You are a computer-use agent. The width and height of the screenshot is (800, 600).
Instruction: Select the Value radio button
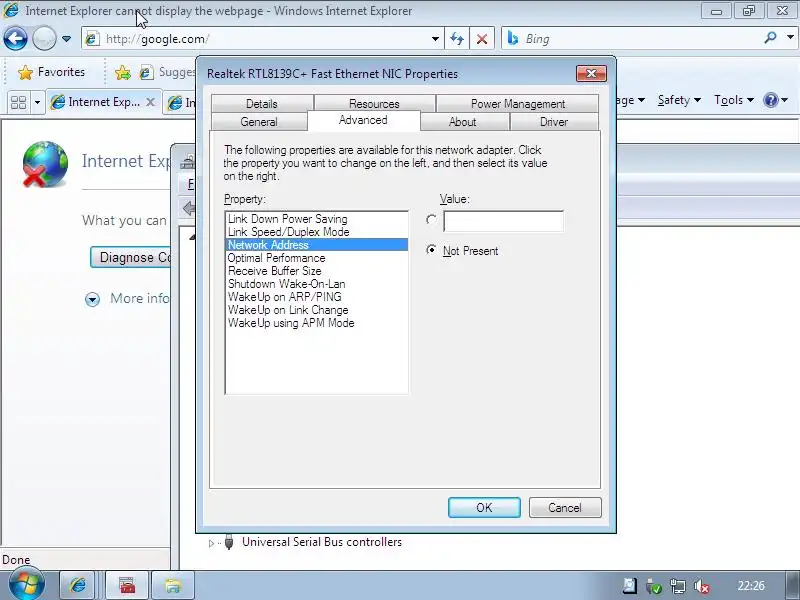point(432,220)
